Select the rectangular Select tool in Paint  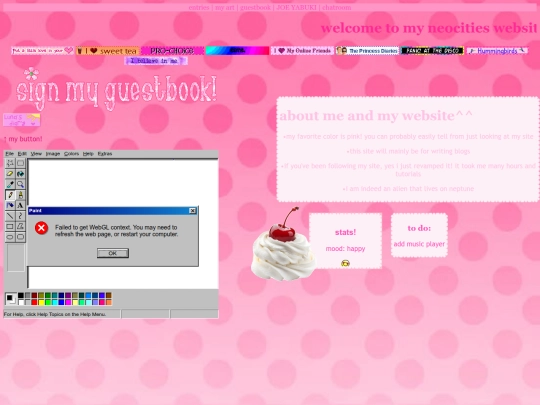point(20,163)
